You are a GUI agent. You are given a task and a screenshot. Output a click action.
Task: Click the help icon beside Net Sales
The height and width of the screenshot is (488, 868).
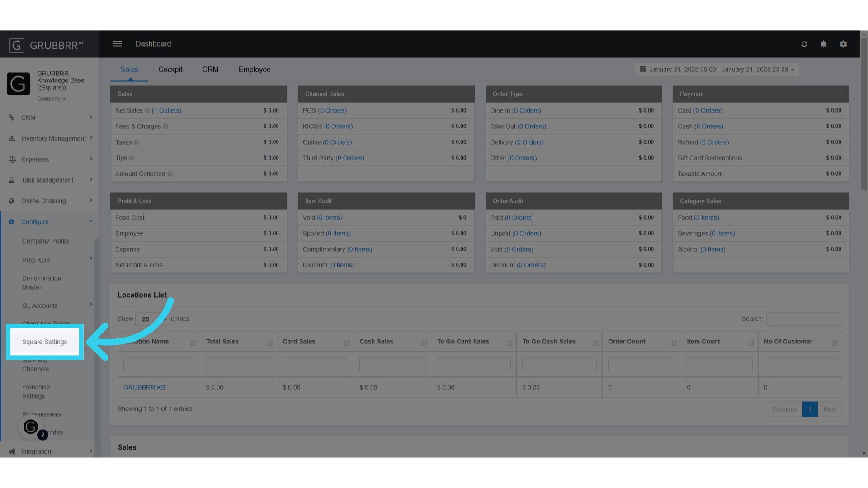click(147, 111)
